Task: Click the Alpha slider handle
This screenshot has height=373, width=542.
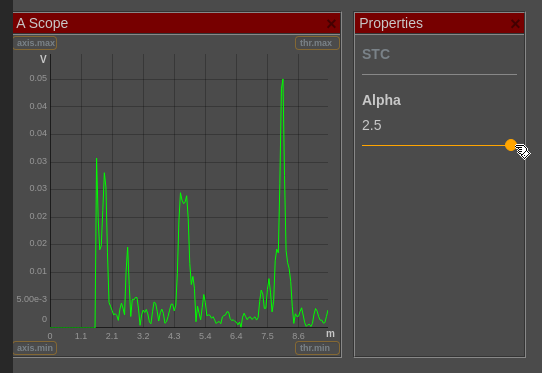Action: click(511, 145)
